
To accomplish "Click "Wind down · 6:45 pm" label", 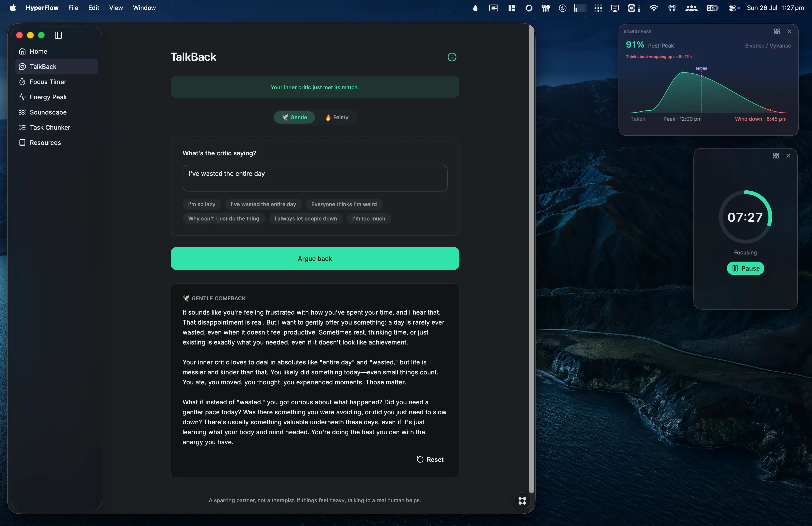I will click(x=760, y=119).
